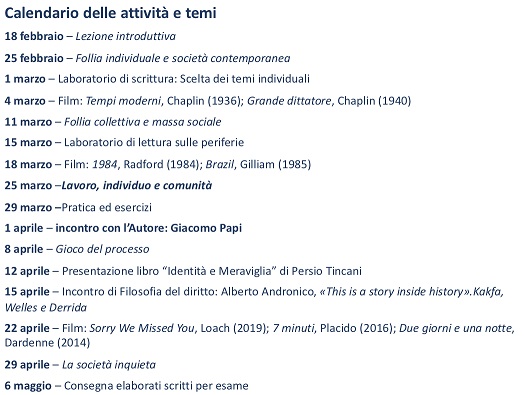Select This is a story inside history text
Image resolution: width=525 pixels, height=395 pixels.
click(x=394, y=292)
